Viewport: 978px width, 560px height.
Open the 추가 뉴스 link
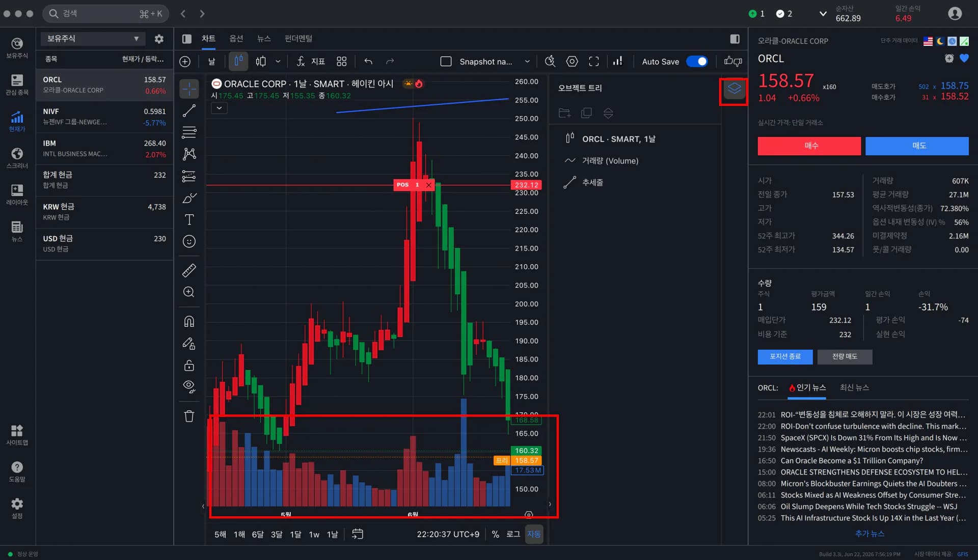click(870, 534)
